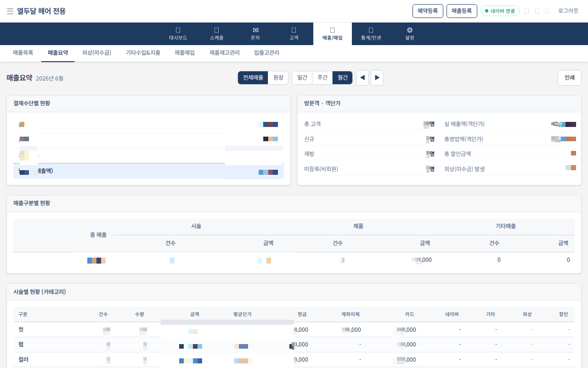588x368 pixels.
Task: Open the hamburger menu beside 열두달 헤어 전용
Action: [10, 11]
